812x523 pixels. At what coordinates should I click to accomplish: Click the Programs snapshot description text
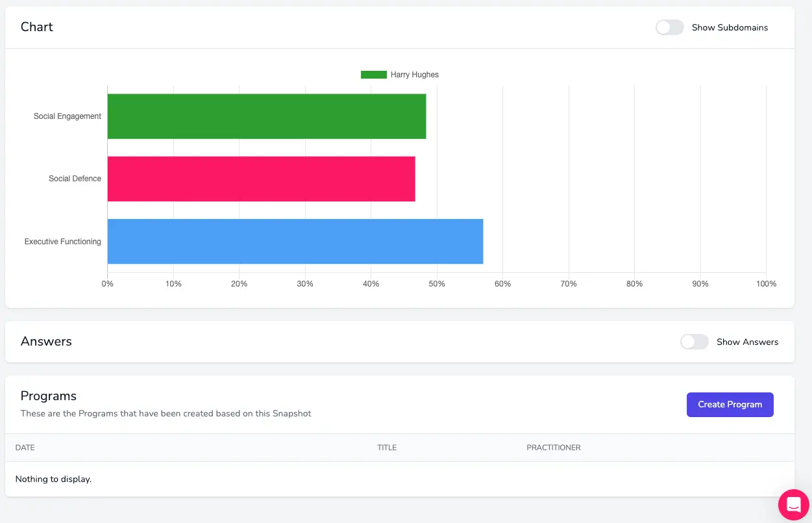point(166,413)
